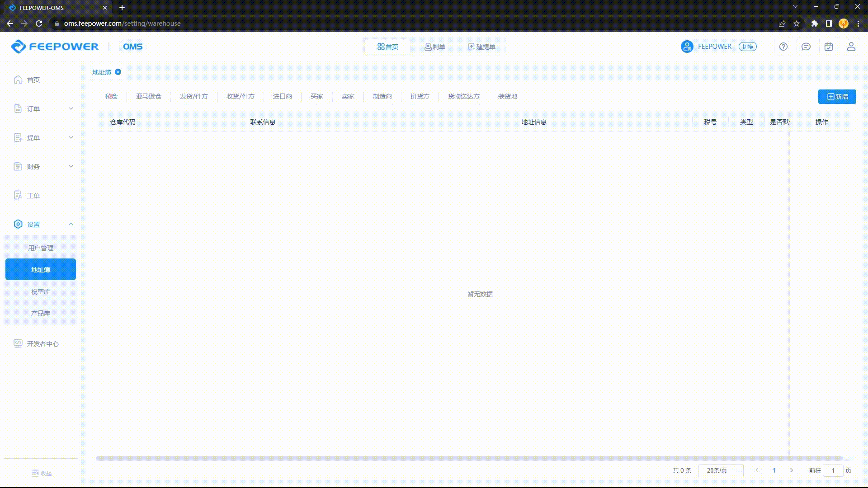Expand the 财务 menu chevron

[71, 166]
